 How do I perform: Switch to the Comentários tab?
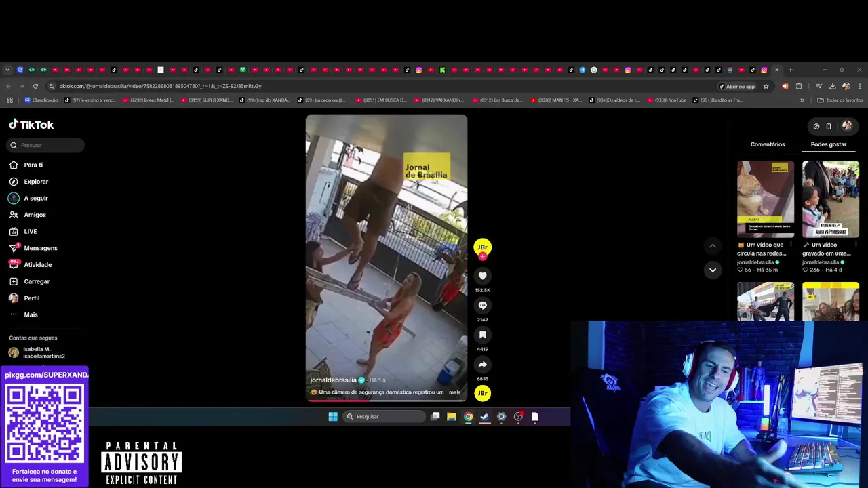[x=768, y=144]
